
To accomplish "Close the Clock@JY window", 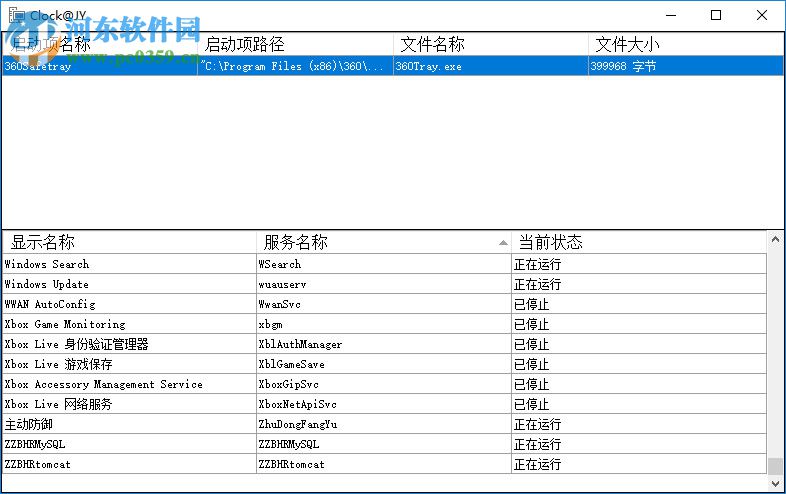I will pyautogui.click(x=762, y=16).
